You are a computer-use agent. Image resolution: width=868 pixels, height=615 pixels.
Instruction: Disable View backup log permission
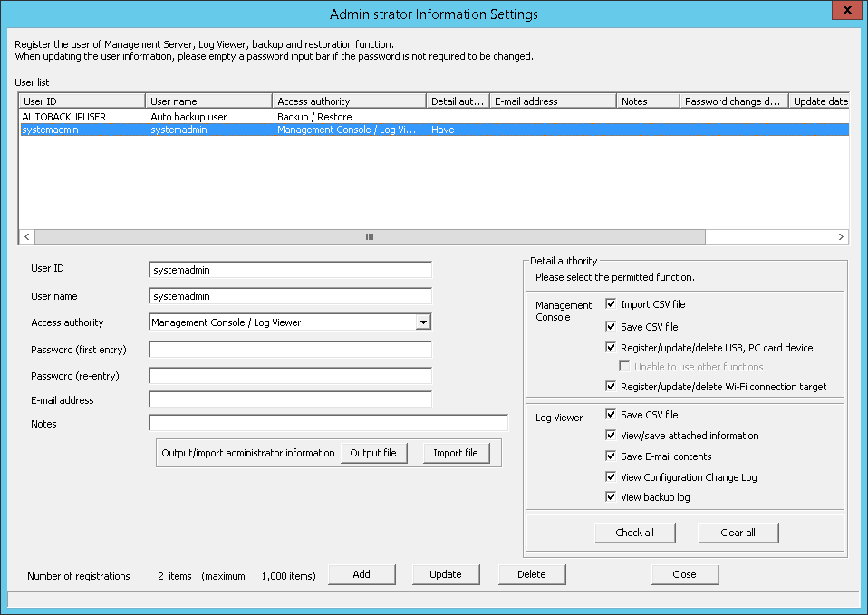pyautogui.click(x=612, y=497)
